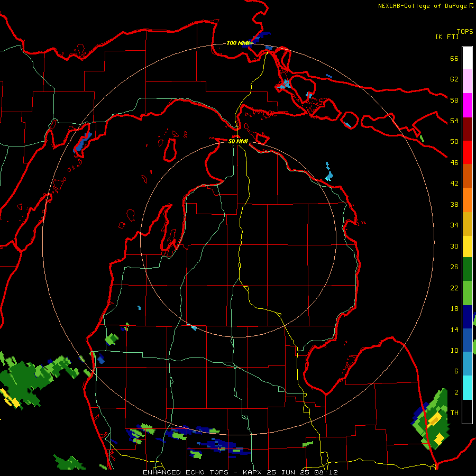The height and width of the screenshot is (476, 476).
Task: Click the legend value "54"
Action: (x=454, y=121)
